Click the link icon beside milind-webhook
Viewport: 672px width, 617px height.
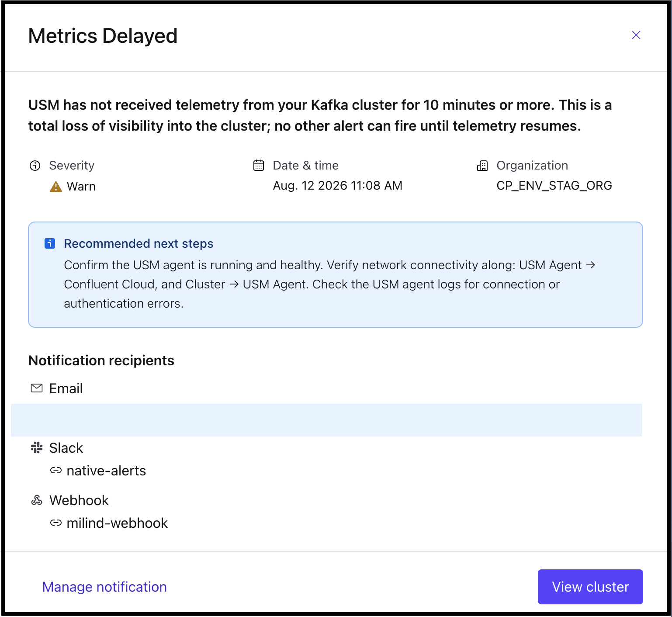56,523
